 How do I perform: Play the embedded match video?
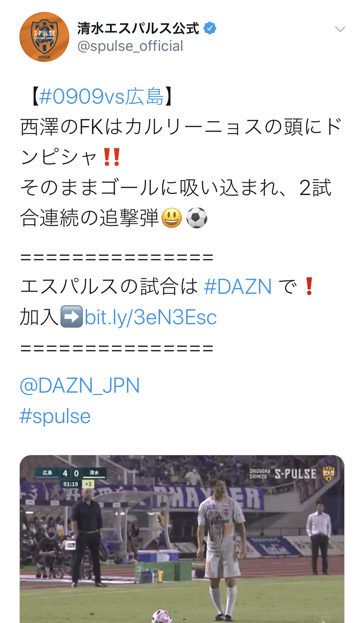[182, 539]
